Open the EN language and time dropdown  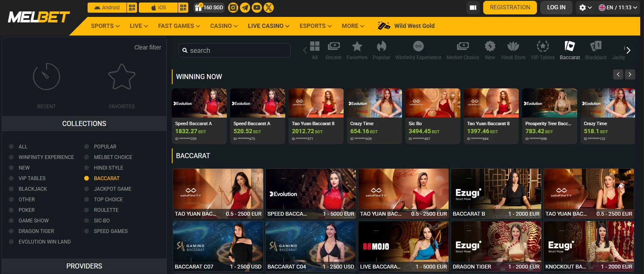(x=618, y=8)
